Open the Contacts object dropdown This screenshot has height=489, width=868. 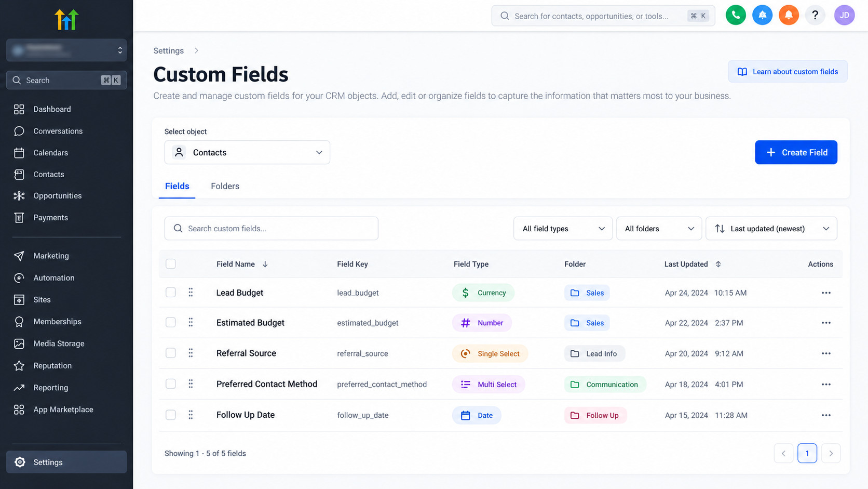coord(247,152)
